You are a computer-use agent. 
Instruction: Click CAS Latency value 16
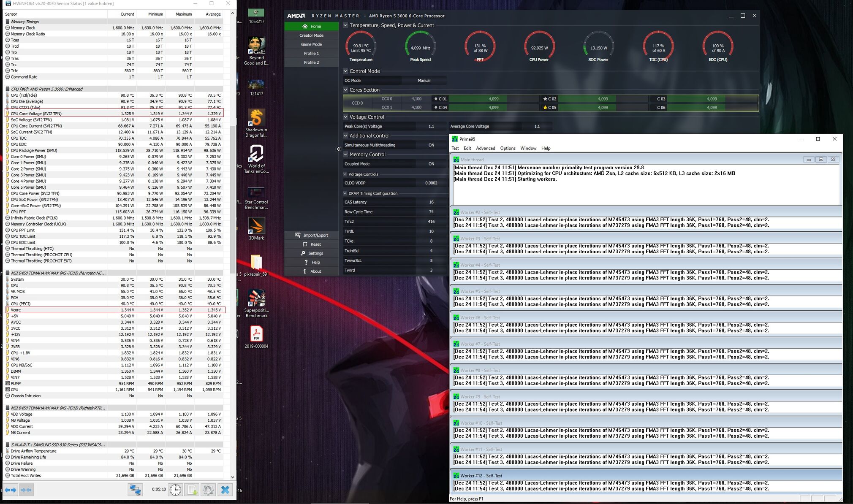431,202
